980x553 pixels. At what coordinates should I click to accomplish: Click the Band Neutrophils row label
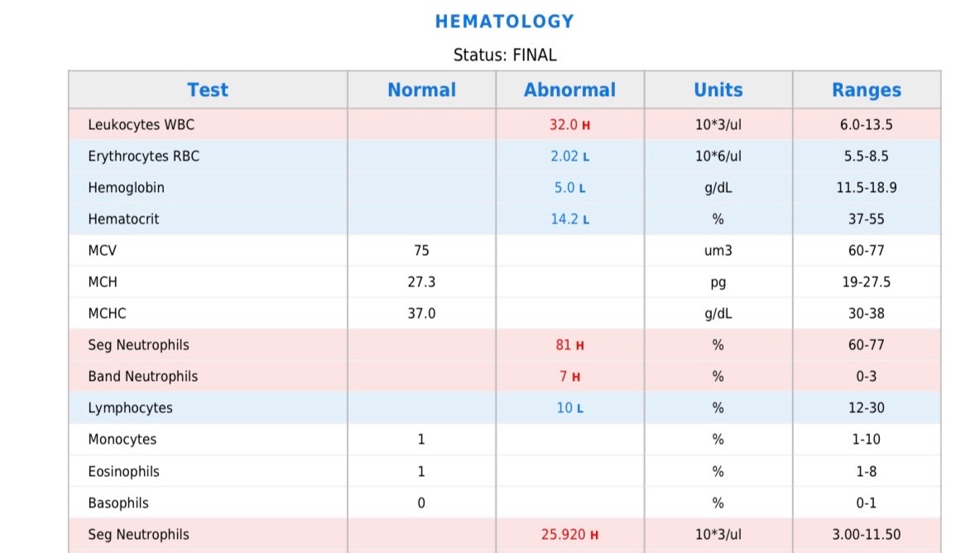142,377
